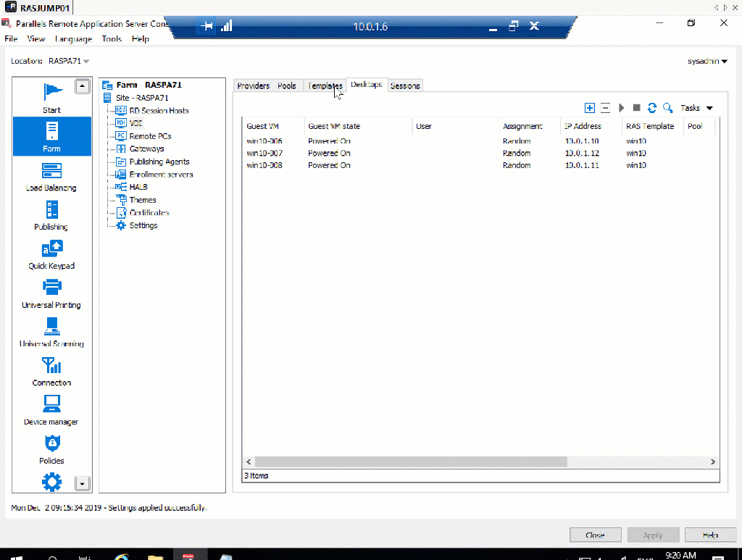Open the Publishing category

(x=51, y=216)
